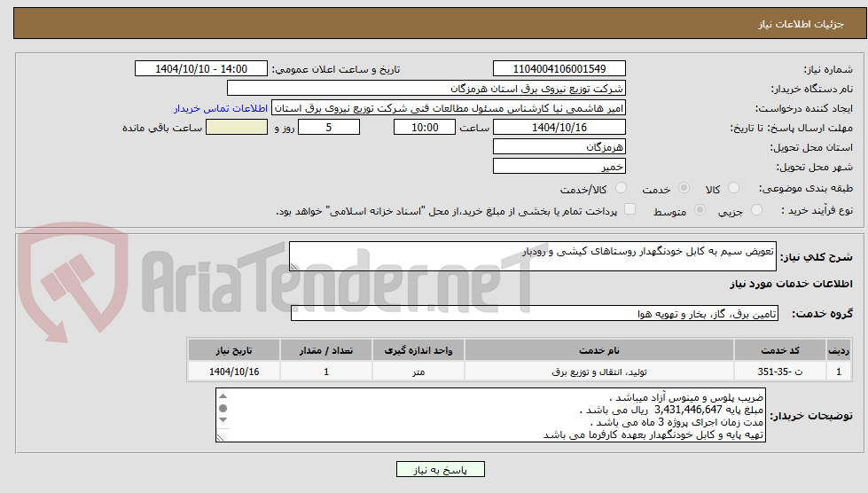This screenshot has width=868, height=493.
Task: Click the empty remaining hours field
Action: tap(237, 128)
